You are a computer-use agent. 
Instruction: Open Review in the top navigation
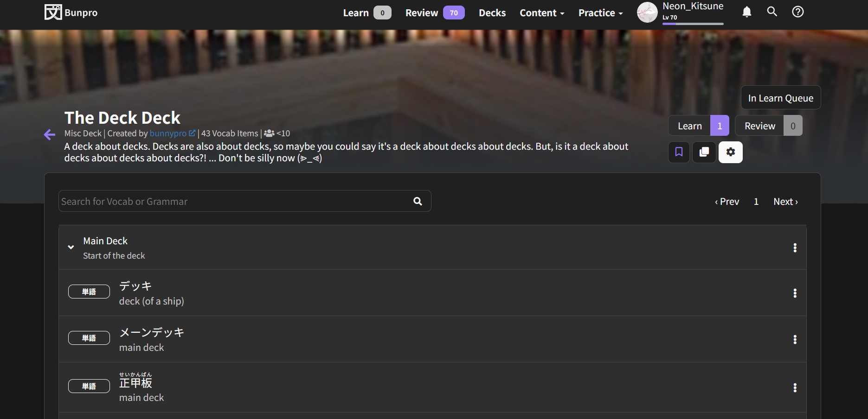tap(421, 13)
